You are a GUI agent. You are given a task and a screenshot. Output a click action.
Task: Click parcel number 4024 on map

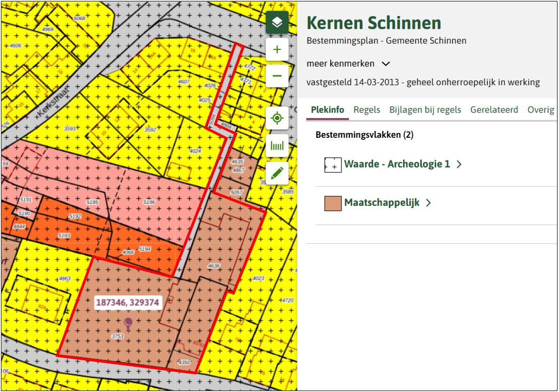click(195, 151)
